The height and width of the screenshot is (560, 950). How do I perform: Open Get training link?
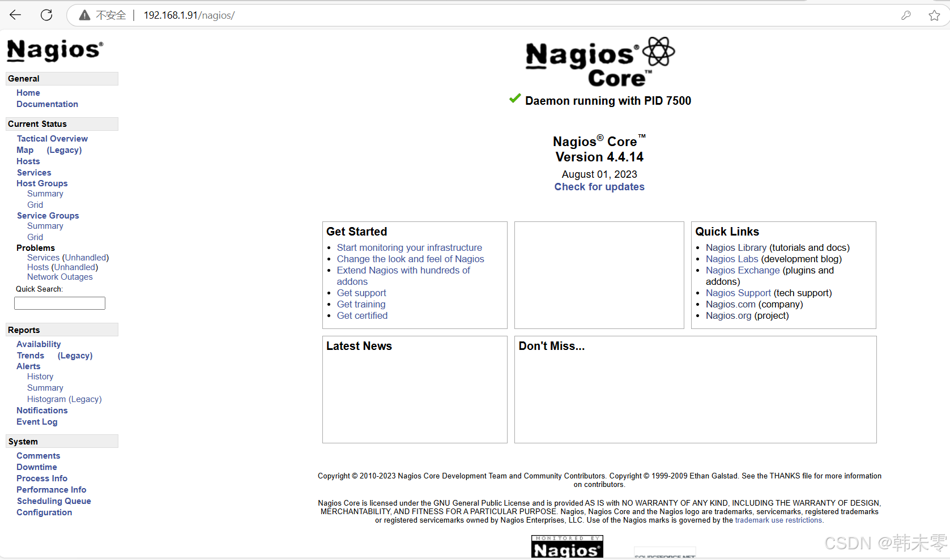click(361, 304)
